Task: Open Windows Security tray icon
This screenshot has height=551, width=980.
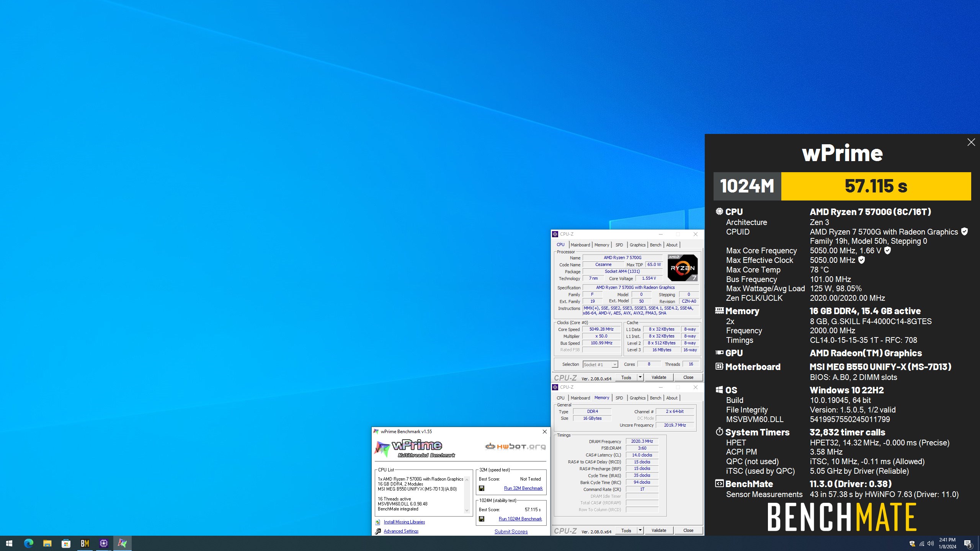Action: pyautogui.click(x=912, y=544)
